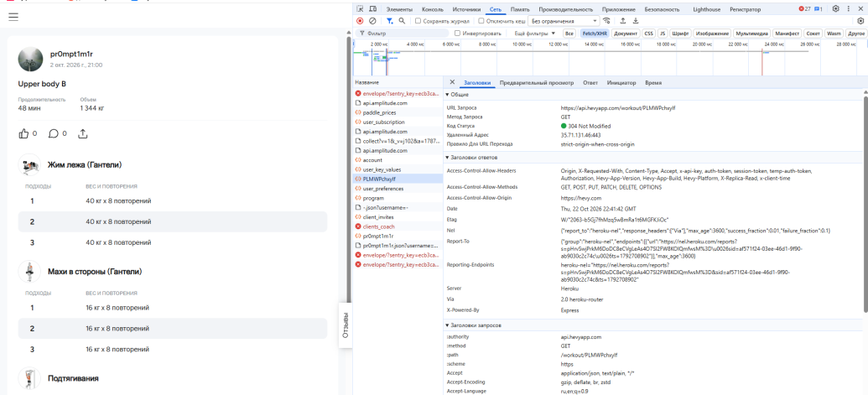Image resolution: width=868 pixels, height=395 pixels.
Task: Open DevTools settings gear
Action: (x=836, y=9)
